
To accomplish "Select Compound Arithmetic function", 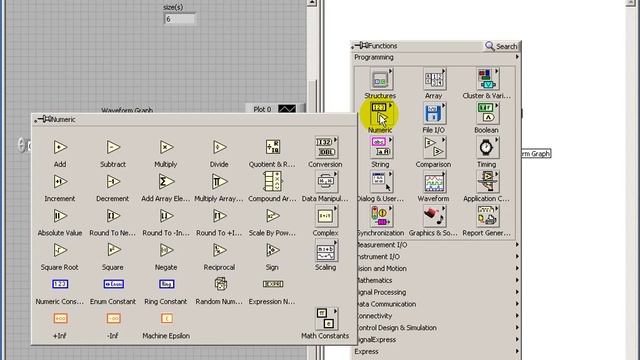I will pos(272,182).
